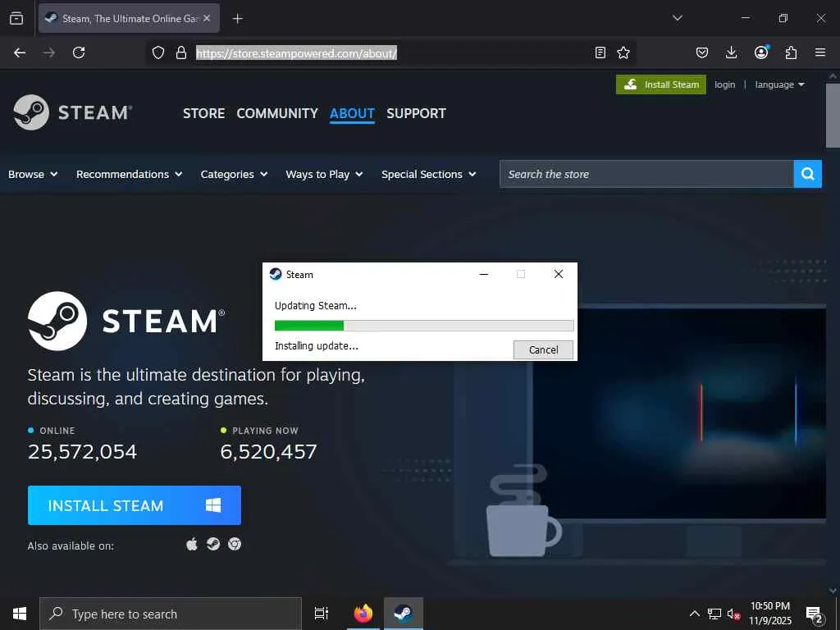
Task: Open a new tab with plus icon
Action: (237, 19)
